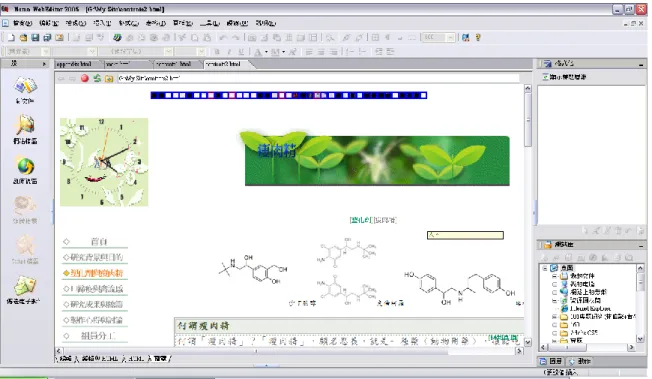Toggle the Italic formatting button
The width and height of the screenshot is (652, 379).
pos(229,52)
